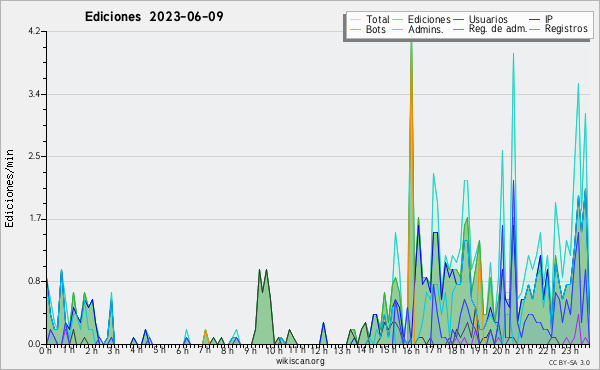Click the Usuarios blue legend line
The height and width of the screenshot is (370, 600).
[458, 20]
